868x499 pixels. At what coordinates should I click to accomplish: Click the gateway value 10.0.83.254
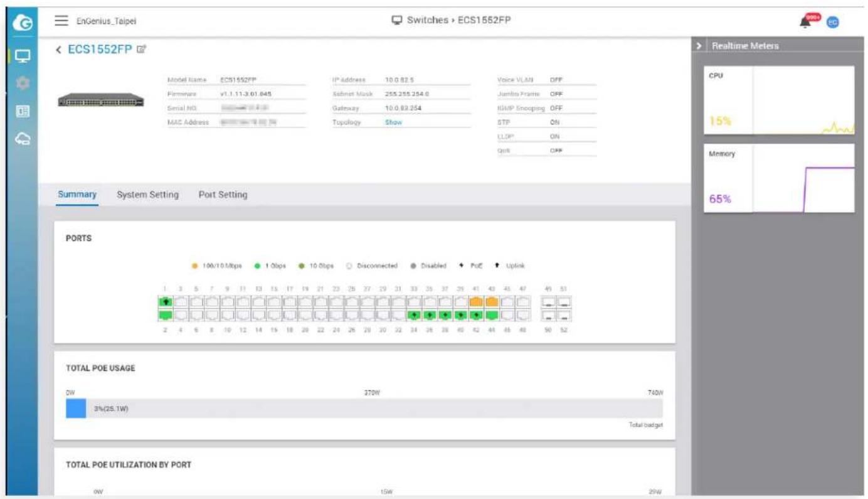click(403, 108)
